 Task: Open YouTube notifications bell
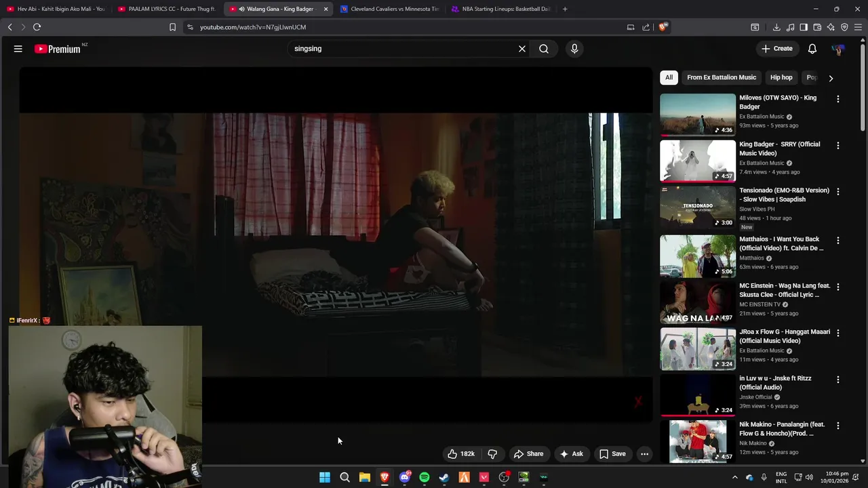click(812, 49)
